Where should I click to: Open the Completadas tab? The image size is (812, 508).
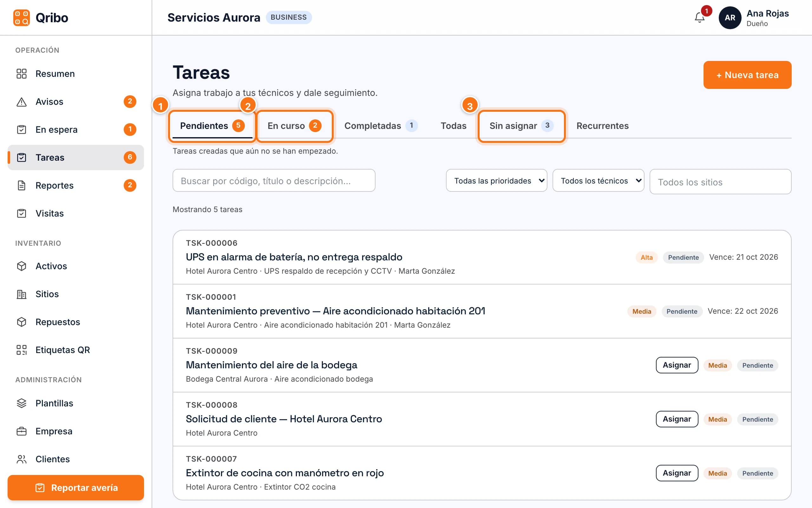pos(381,126)
